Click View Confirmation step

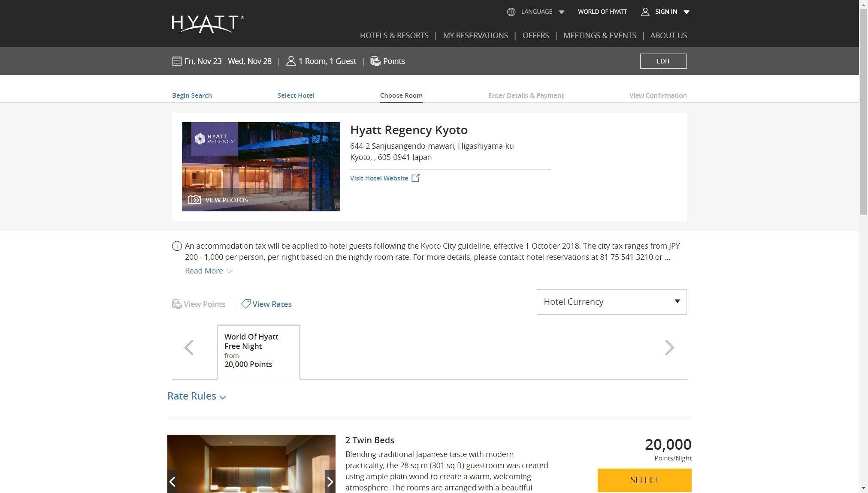click(x=658, y=96)
